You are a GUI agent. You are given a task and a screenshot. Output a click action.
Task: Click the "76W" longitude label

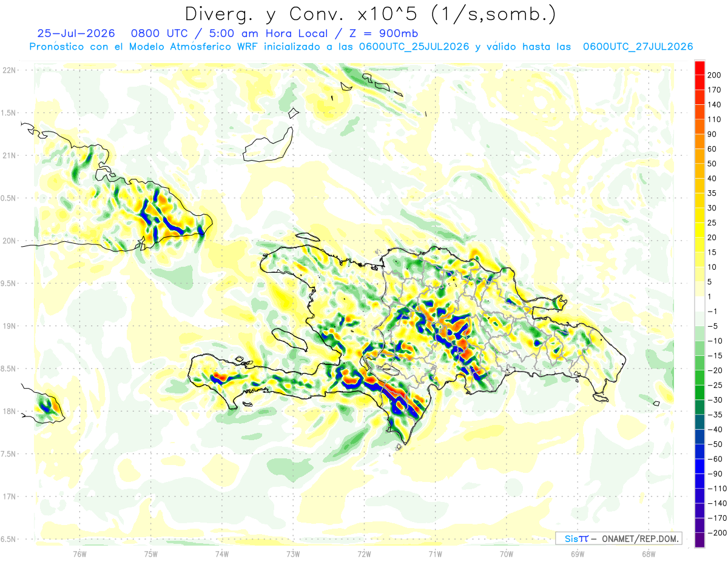coord(79,554)
